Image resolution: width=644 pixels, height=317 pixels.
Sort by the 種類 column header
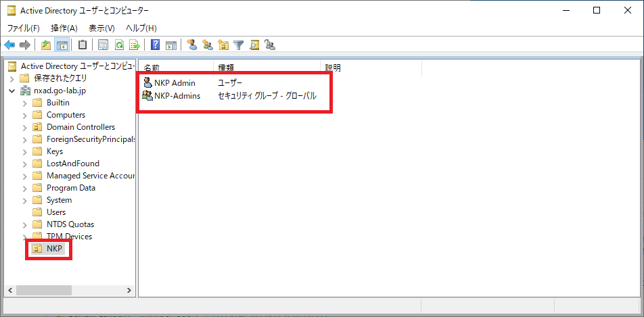coord(267,68)
